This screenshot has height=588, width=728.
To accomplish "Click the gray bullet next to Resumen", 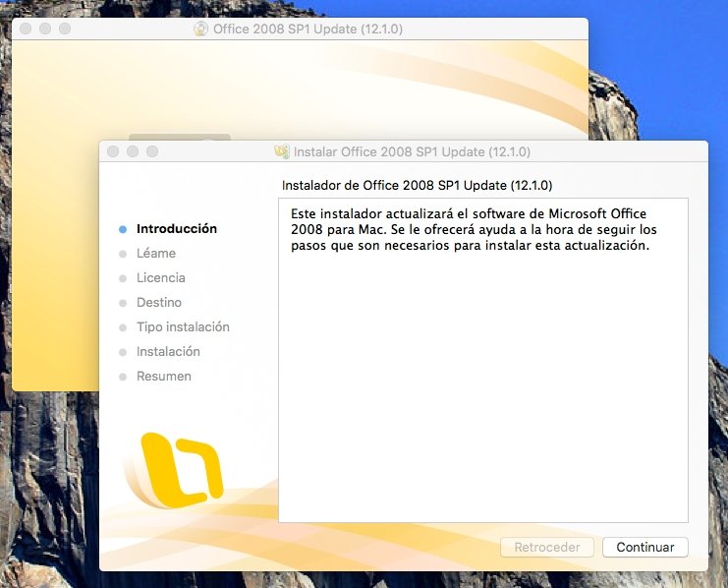I will [123, 377].
